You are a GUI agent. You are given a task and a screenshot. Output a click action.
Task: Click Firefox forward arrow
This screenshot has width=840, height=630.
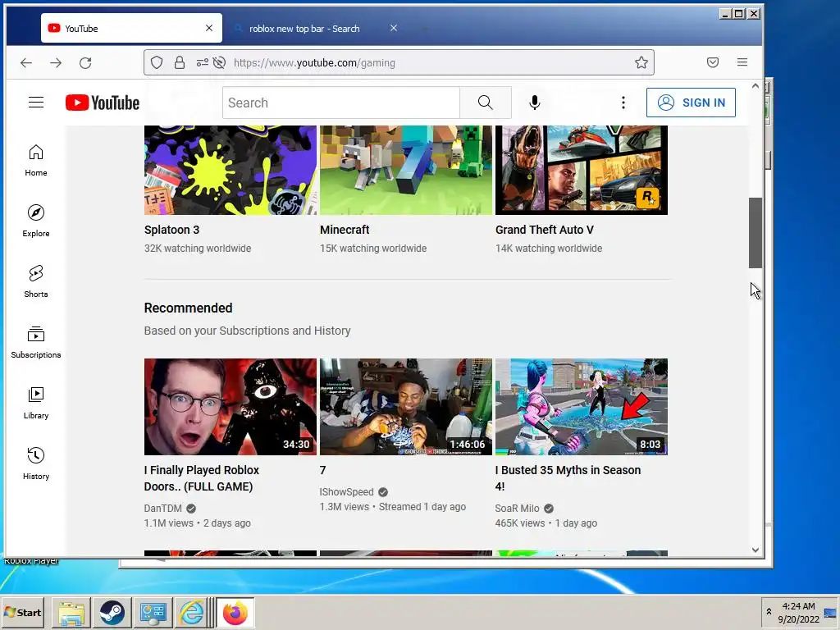click(56, 62)
